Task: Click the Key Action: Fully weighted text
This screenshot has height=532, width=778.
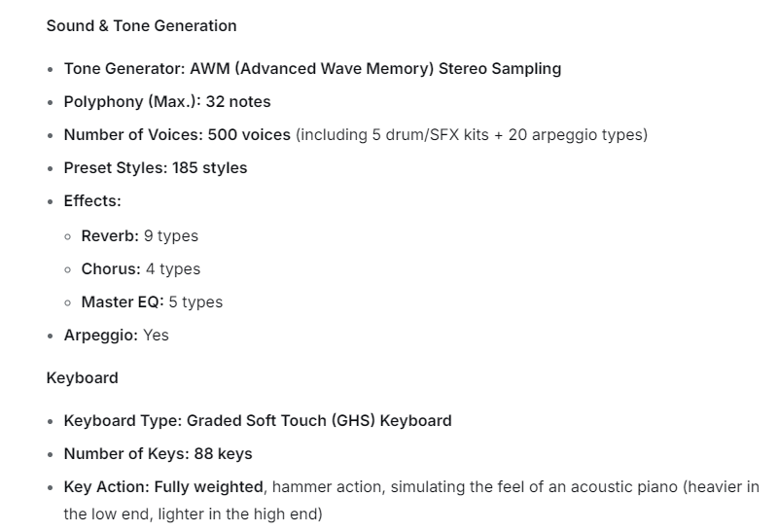Action: [x=163, y=486]
